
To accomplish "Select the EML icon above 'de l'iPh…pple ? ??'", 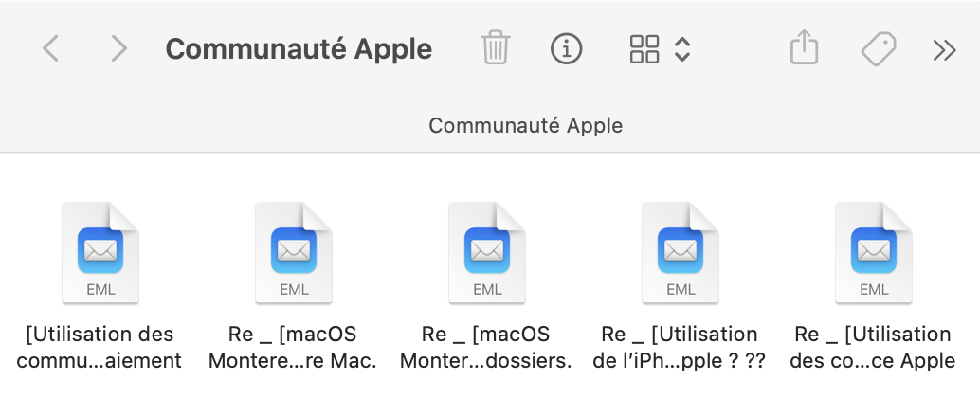I will click(680, 253).
